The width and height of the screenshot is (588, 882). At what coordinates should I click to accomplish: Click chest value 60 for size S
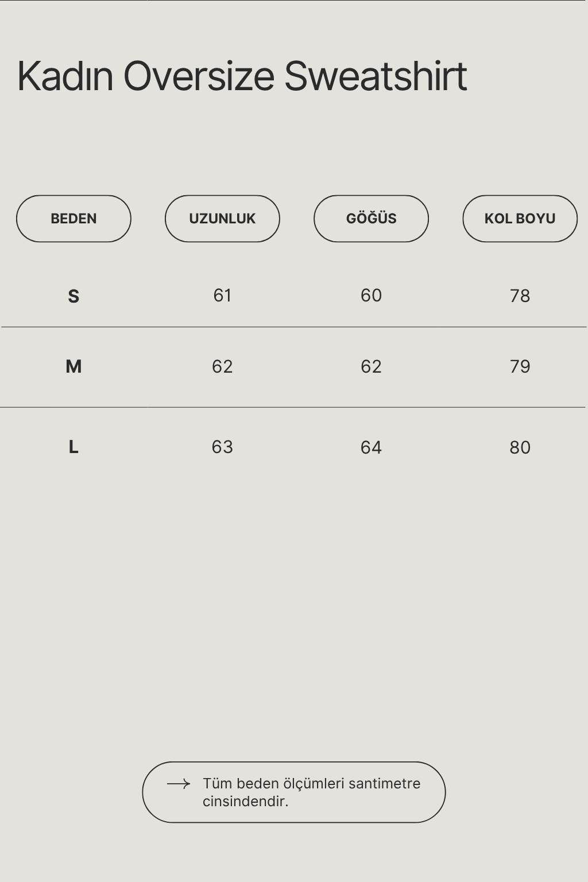(371, 295)
